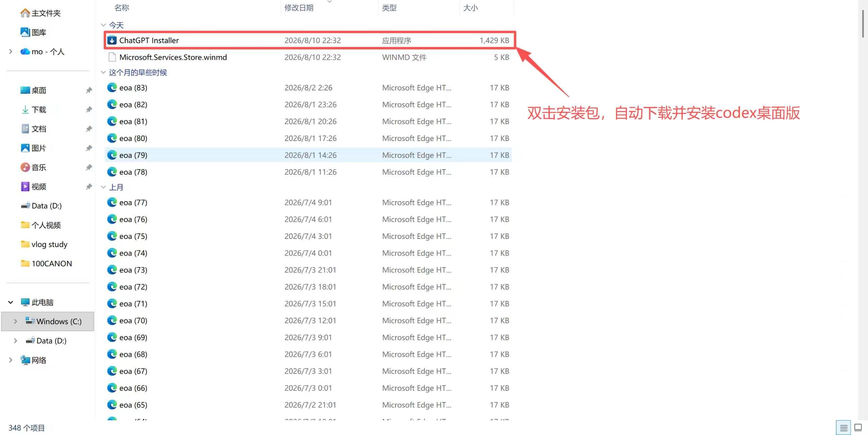The height and width of the screenshot is (435, 868).
Task: Click the 100CANON folder icon
Action: tap(25, 263)
